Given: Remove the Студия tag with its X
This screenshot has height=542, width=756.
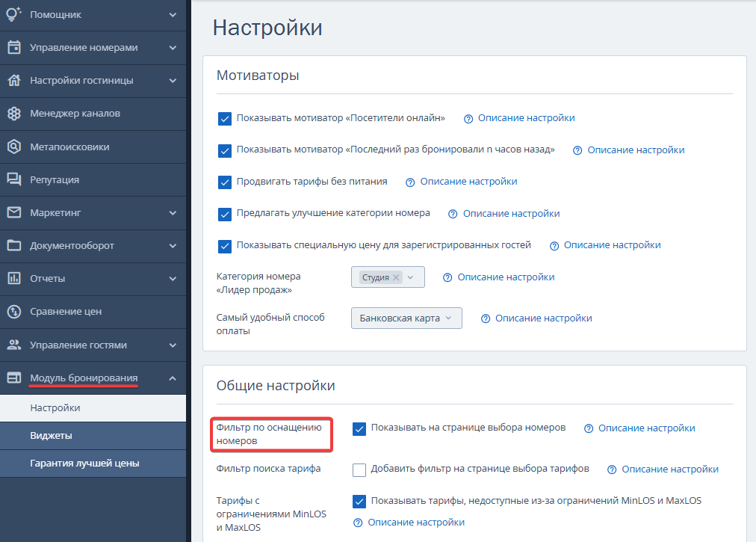Looking at the screenshot, I should click(396, 277).
